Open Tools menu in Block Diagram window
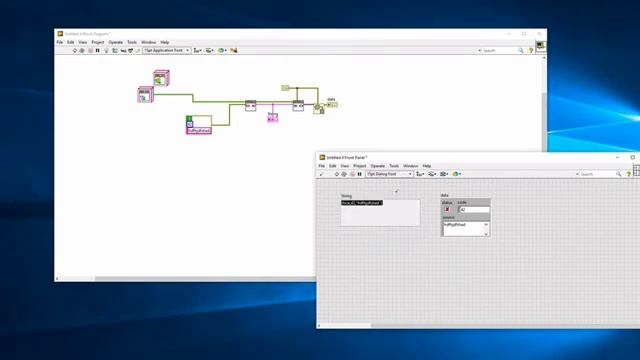Screen dimensions: 640x360 pyautogui.click(x=132, y=42)
